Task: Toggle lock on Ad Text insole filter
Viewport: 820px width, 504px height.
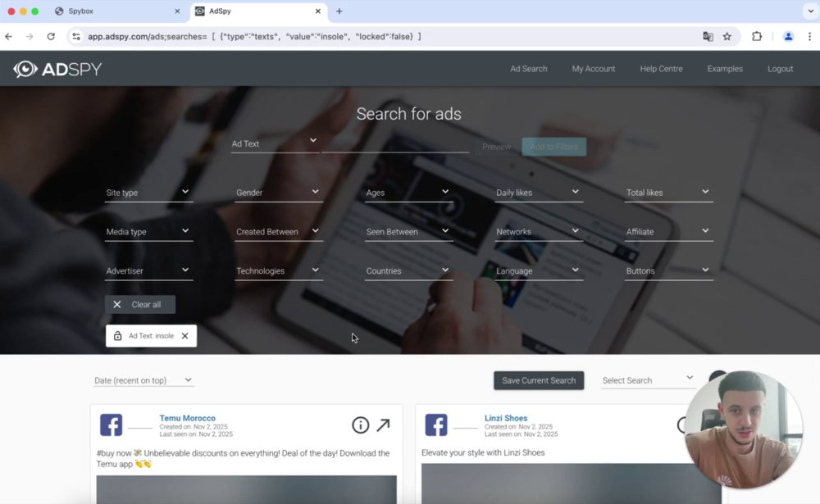Action: pyautogui.click(x=117, y=336)
